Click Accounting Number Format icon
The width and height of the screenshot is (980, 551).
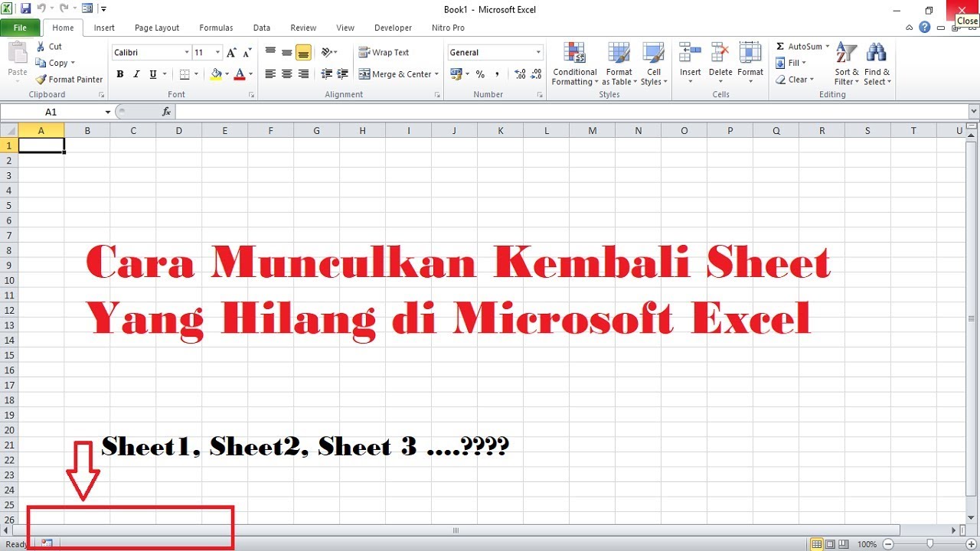pyautogui.click(x=456, y=74)
